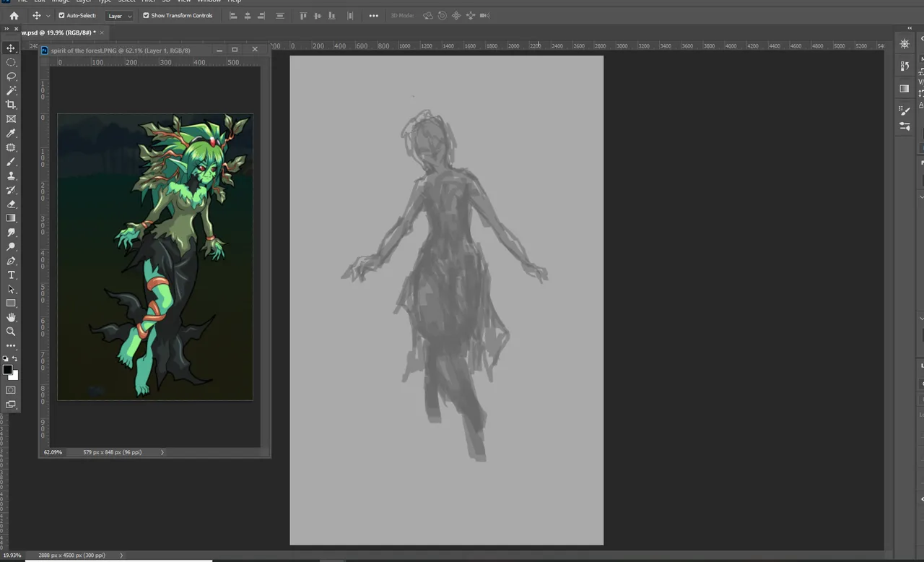Select the Magic Wand tool

pyautogui.click(x=11, y=90)
